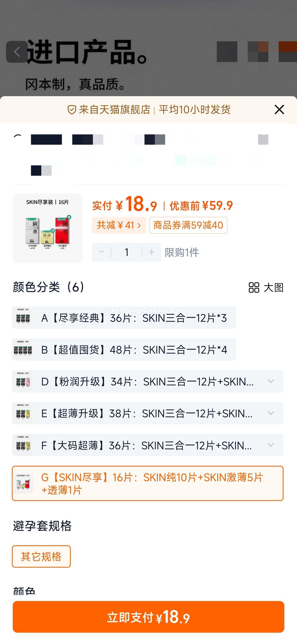297x644 pixels.
Task: Tap thumbnail icon of option D
Action: [23, 381]
